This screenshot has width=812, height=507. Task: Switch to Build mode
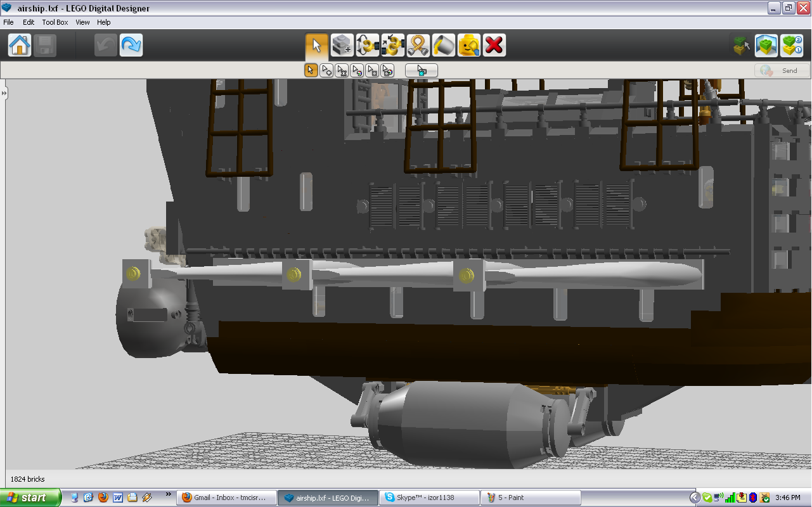pos(741,46)
